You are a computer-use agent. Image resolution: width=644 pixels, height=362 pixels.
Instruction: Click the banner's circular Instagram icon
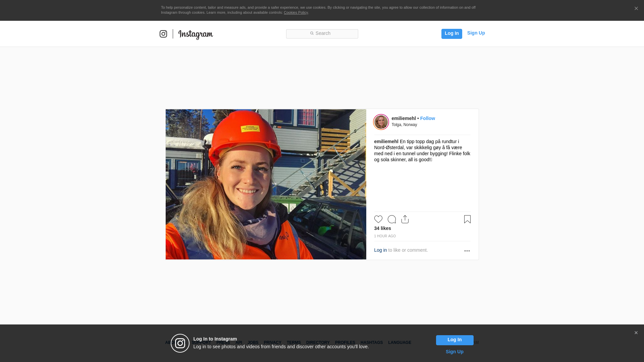[180, 343]
